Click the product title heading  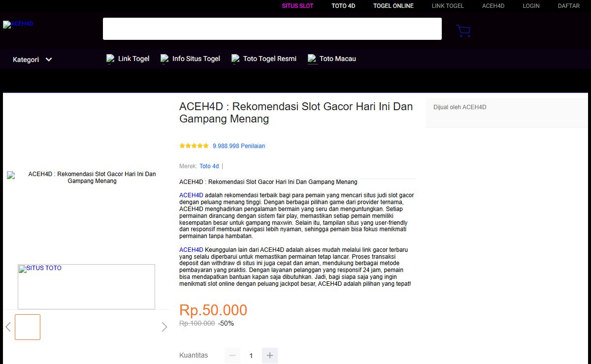[x=296, y=113]
